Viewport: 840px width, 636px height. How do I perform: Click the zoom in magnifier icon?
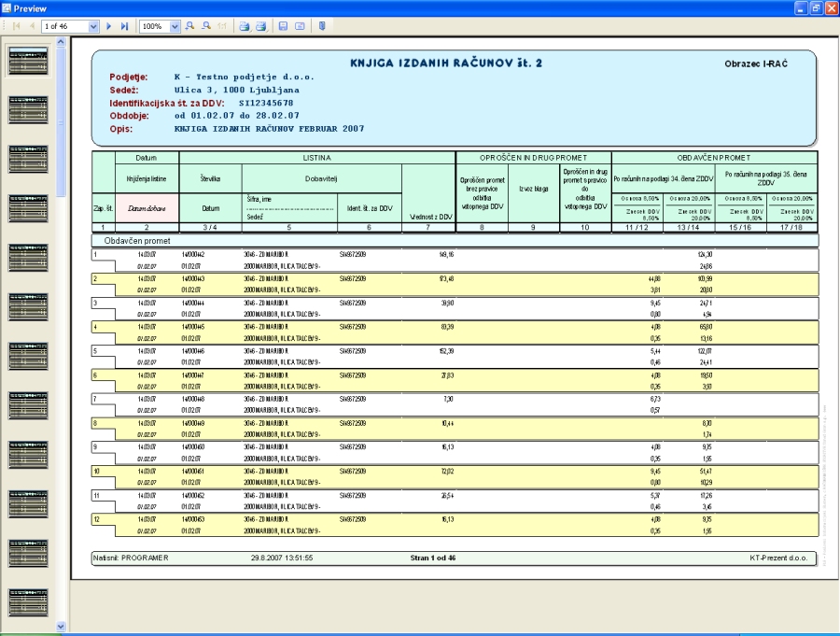190,26
